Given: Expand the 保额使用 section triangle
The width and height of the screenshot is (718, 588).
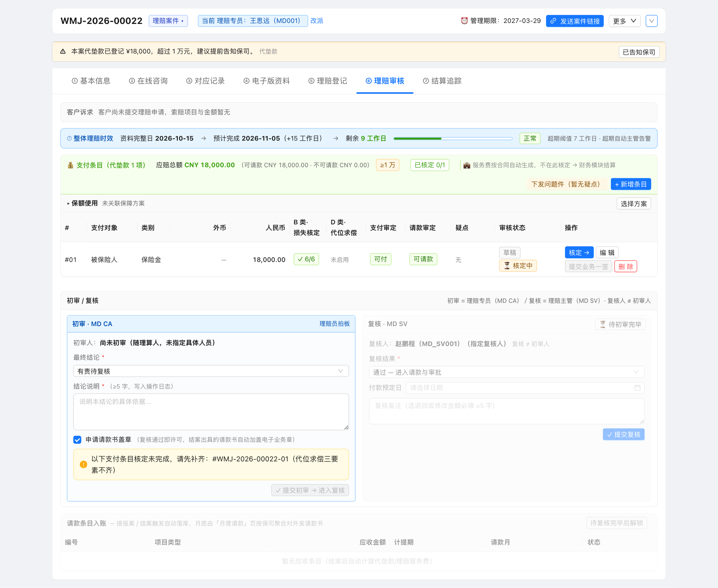Looking at the screenshot, I should [68, 203].
